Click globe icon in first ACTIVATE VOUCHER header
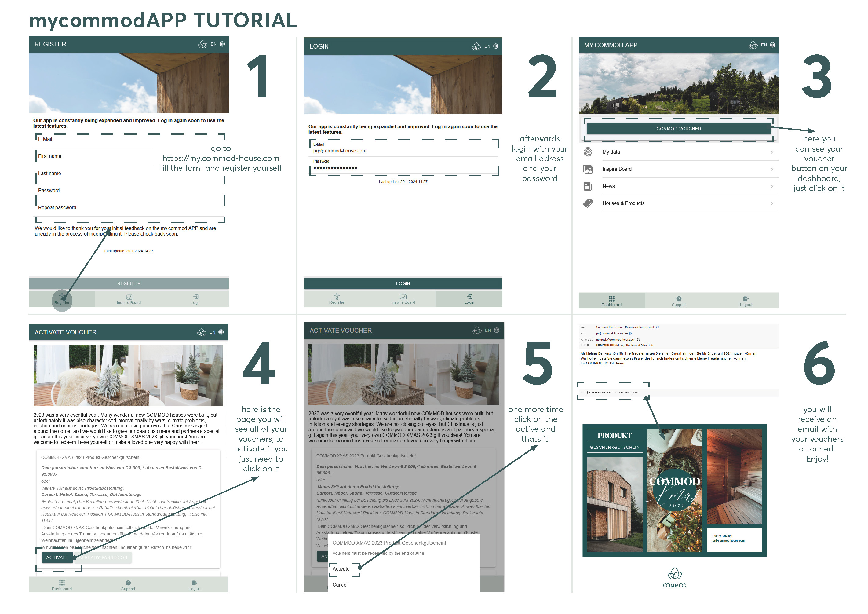 click(221, 332)
